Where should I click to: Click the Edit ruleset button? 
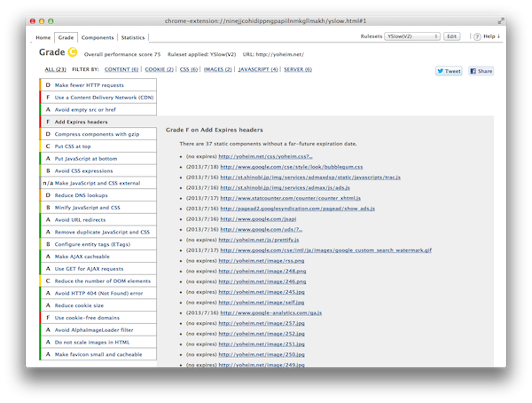(451, 36)
